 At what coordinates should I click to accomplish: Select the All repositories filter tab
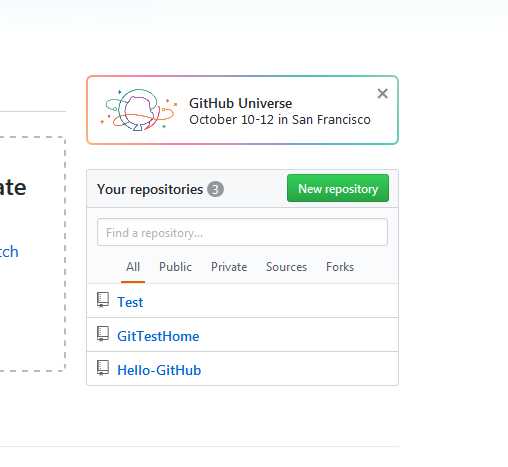133,267
